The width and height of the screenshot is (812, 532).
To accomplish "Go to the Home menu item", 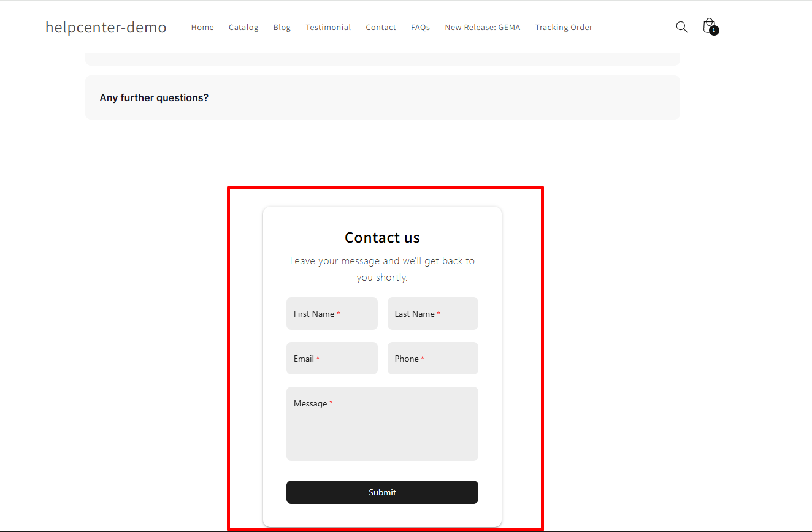I will click(x=202, y=28).
